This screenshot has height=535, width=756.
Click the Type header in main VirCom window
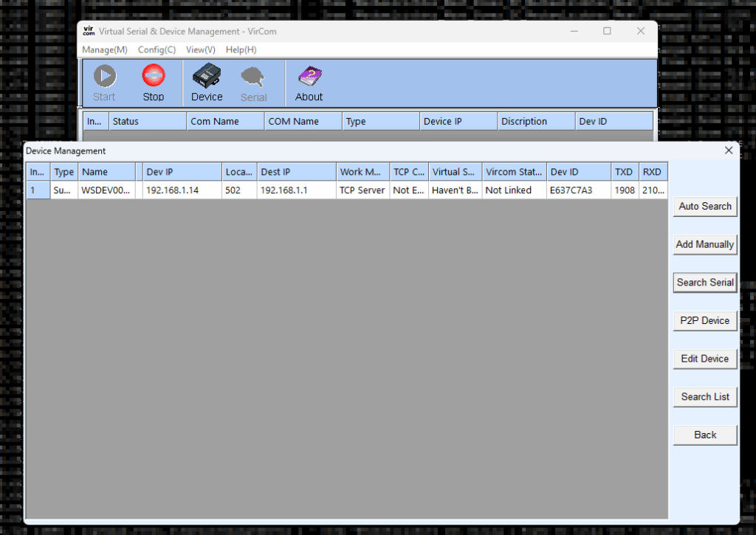(x=381, y=122)
